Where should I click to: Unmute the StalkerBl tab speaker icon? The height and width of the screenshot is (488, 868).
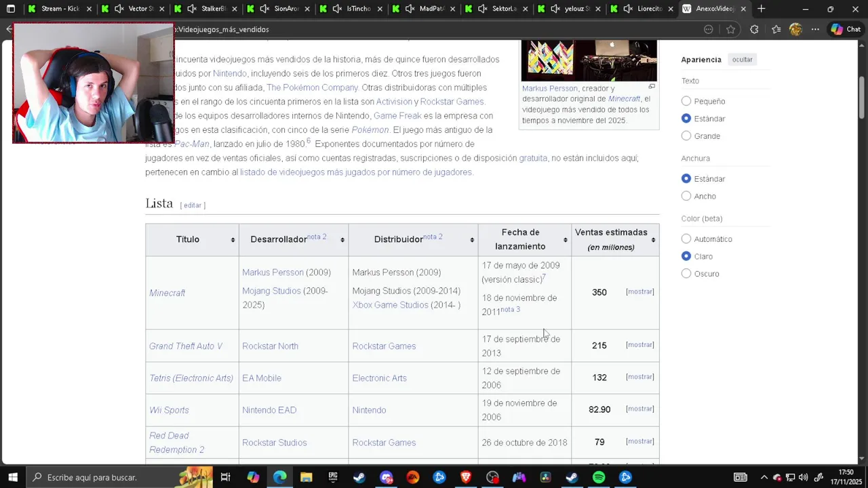click(192, 9)
